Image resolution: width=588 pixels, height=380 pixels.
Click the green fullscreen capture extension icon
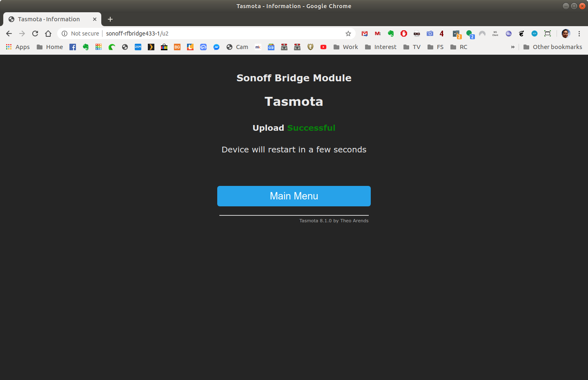tap(548, 34)
